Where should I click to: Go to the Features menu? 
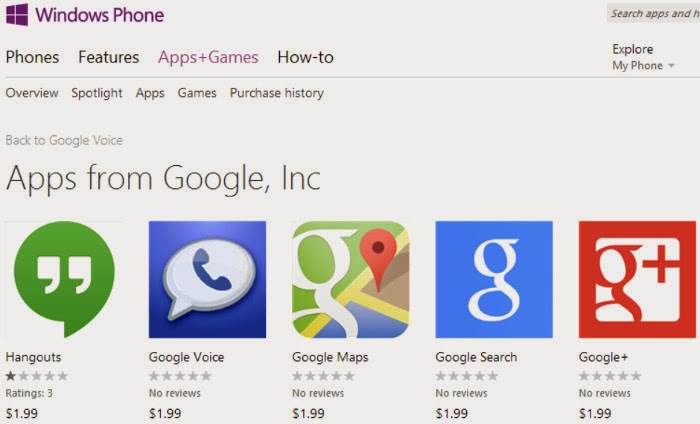pyautogui.click(x=108, y=57)
